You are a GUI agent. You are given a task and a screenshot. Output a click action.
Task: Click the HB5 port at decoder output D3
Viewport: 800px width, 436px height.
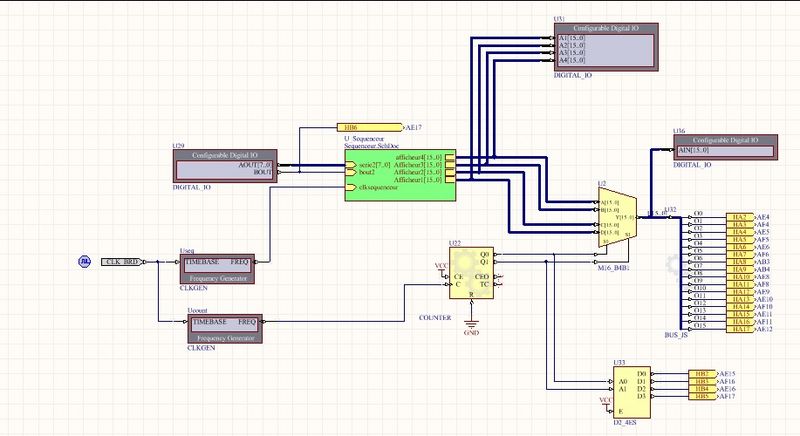704,396
